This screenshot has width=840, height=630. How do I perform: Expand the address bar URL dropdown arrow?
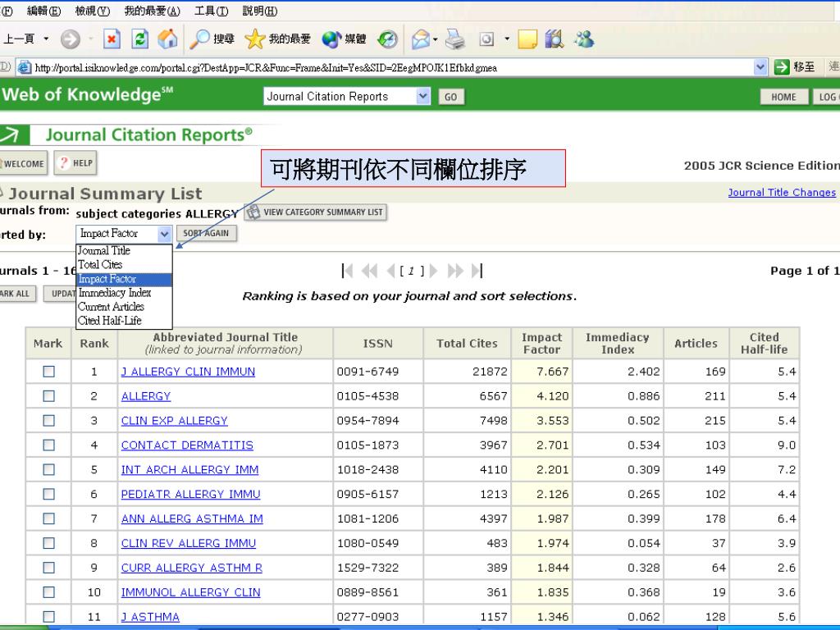click(x=760, y=67)
